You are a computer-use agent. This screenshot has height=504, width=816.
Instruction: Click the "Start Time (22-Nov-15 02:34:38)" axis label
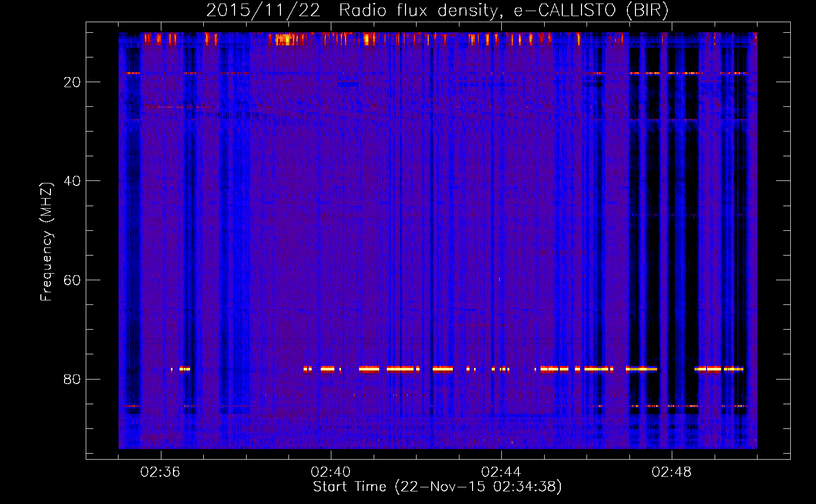[437, 487]
